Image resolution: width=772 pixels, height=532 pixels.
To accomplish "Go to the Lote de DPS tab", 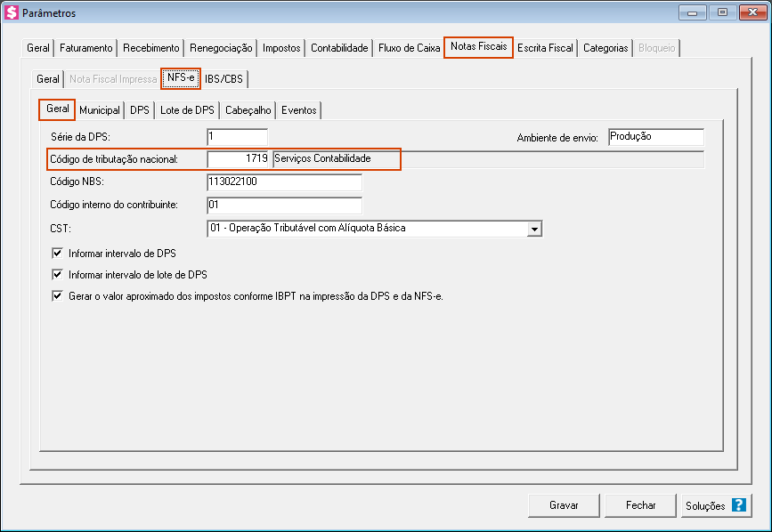I will (186, 110).
